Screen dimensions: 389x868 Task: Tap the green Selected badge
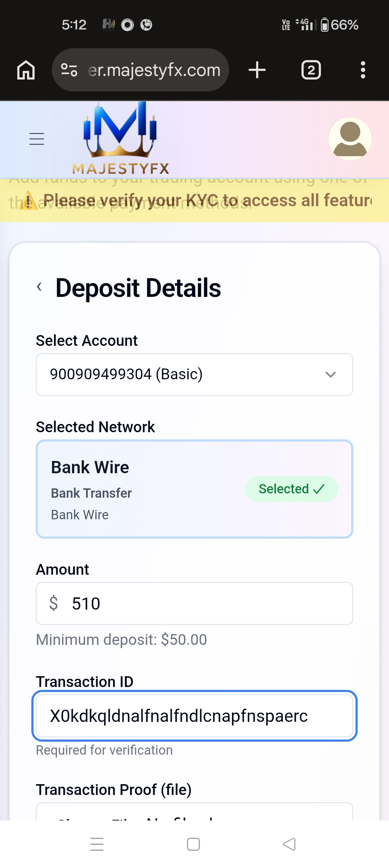click(x=291, y=489)
